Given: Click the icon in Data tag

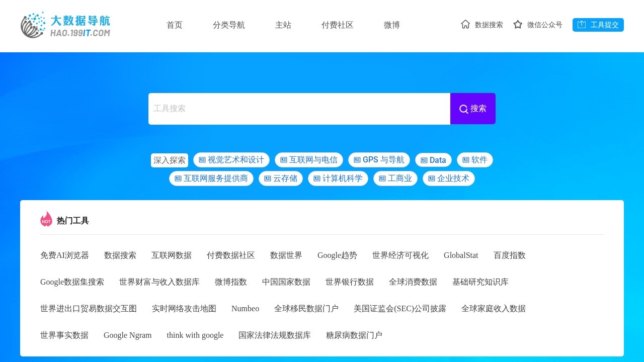Looking at the screenshot, I should [424, 160].
